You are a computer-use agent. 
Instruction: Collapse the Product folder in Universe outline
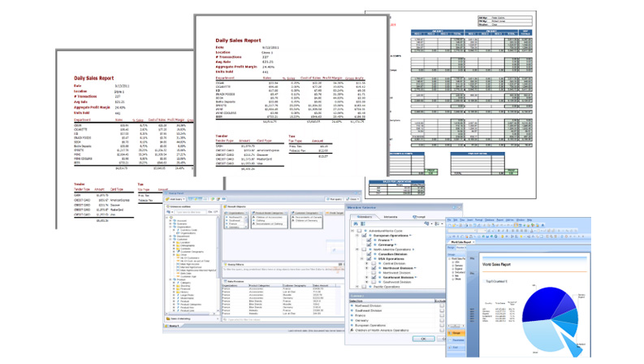tap(170, 279)
